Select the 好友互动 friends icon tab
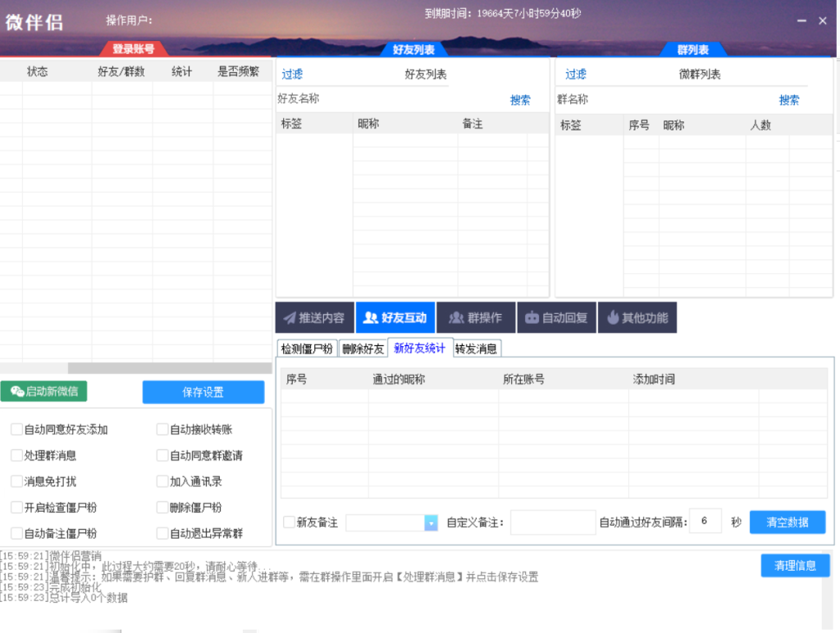840x633 pixels. [x=395, y=318]
